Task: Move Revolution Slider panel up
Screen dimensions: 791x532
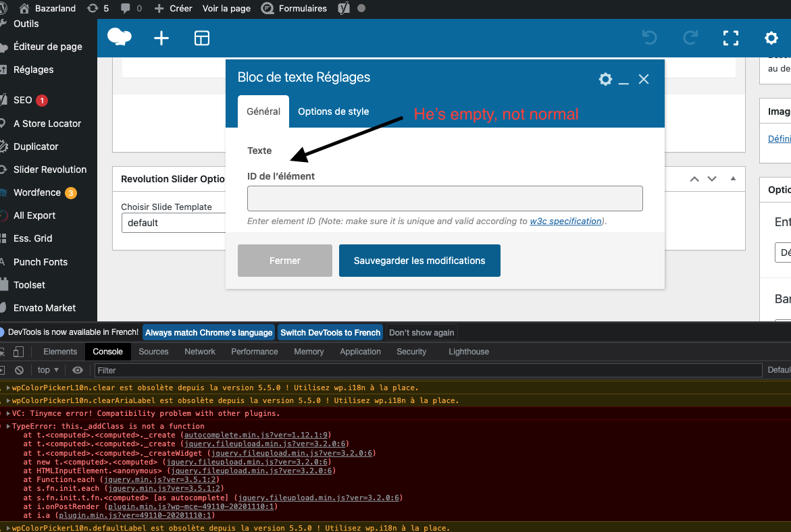Action: [694, 179]
